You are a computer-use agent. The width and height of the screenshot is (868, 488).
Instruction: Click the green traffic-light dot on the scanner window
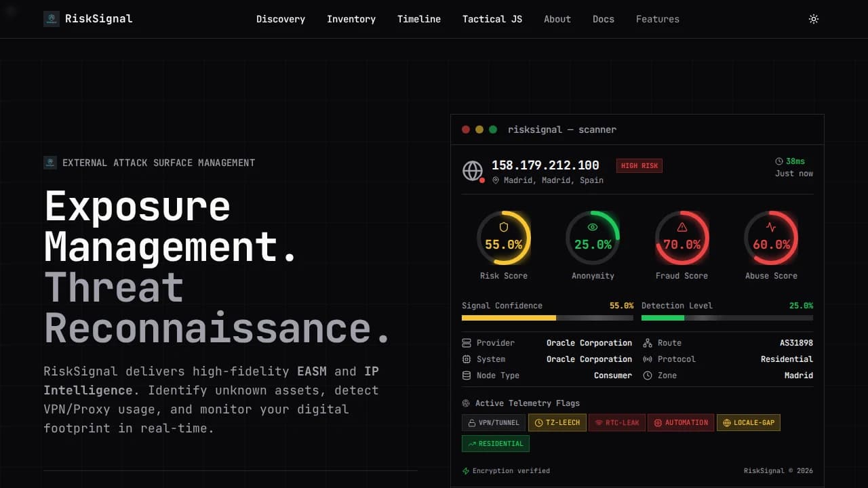[492, 128]
